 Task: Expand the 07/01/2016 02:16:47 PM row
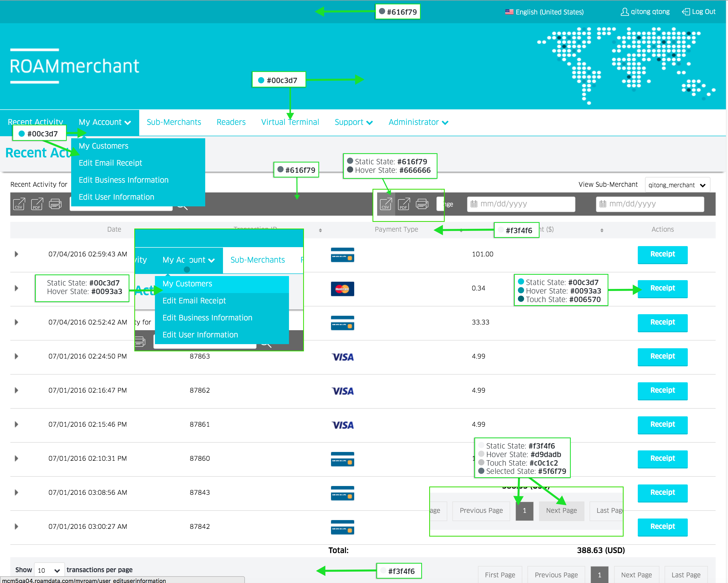click(x=16, y=390)
